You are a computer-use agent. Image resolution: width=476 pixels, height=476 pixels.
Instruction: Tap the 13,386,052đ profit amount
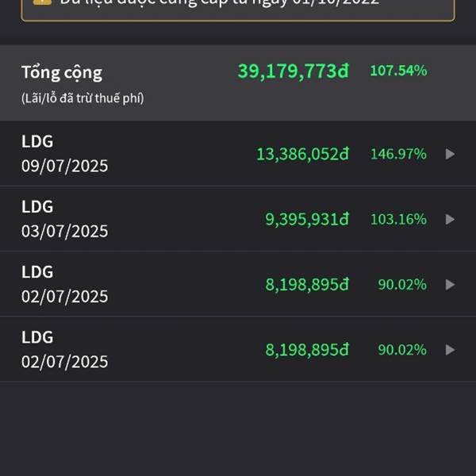click(302, 154)
